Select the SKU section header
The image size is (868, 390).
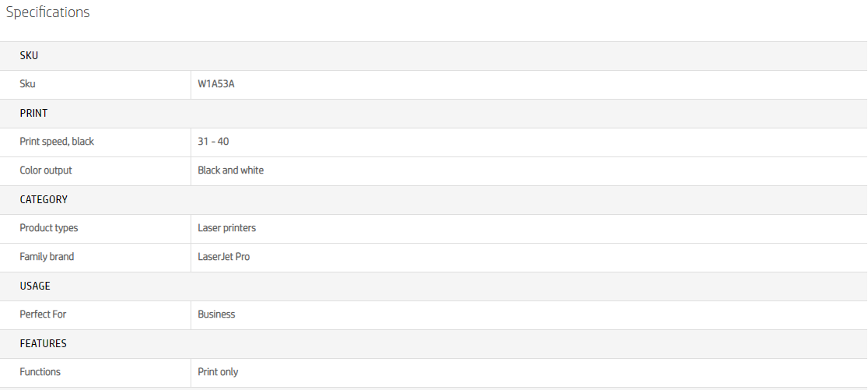pyautogui.click(x=29, y=55)
